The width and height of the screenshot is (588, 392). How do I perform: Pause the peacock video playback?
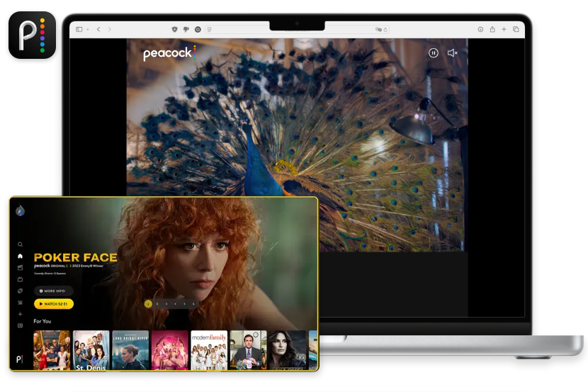(x=434, y=52)
